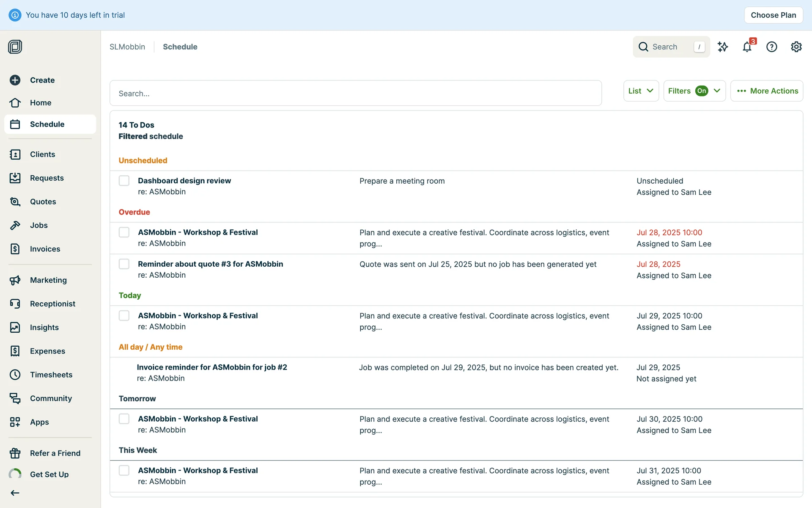812x508 pixels.
Task: Tick the Reminder about quote #3 checkbox
Action: click(x=124, y=264)
